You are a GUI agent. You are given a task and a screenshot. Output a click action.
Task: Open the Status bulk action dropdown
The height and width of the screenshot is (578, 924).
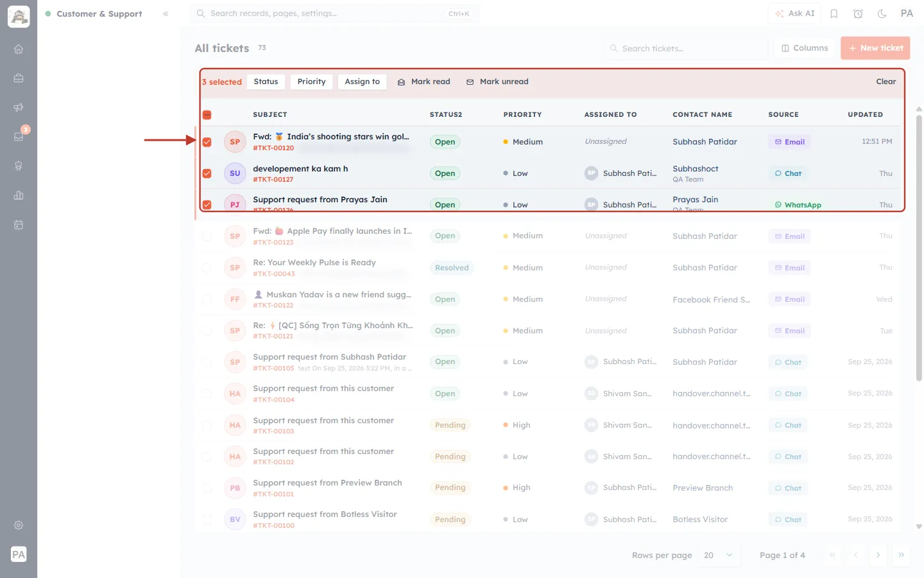pyautogui.click(x=266, y=82)
